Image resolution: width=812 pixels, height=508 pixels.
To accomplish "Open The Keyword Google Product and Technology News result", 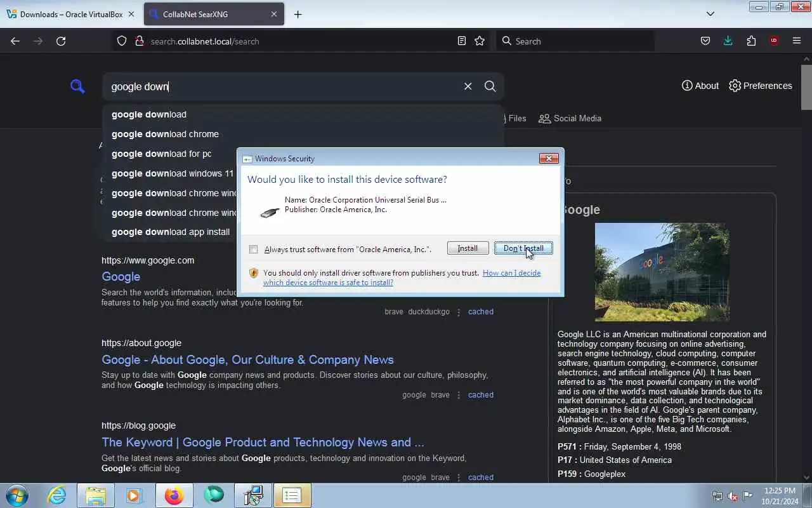I will 263,442.
